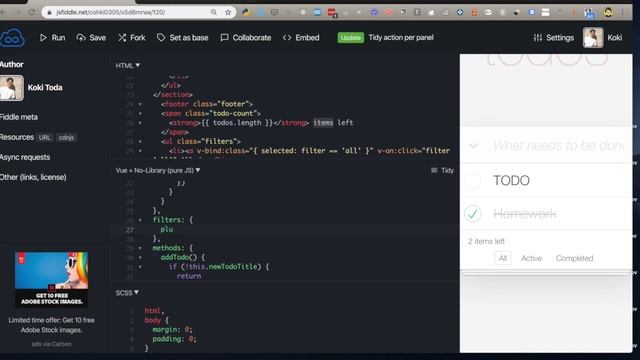Open the Vue + No-Library panel dropdown
This screenshot has height=360, width=640.
click(158, 170)
